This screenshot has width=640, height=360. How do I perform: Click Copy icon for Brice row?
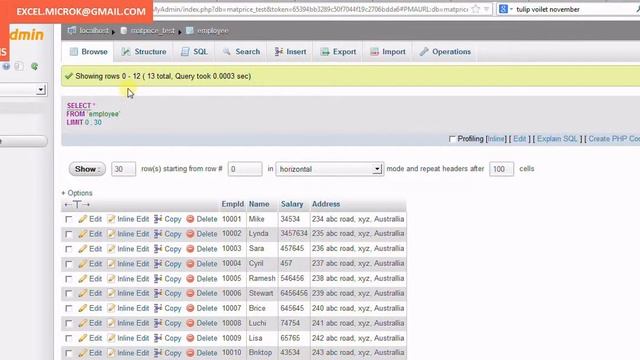[x=158, y=308]
